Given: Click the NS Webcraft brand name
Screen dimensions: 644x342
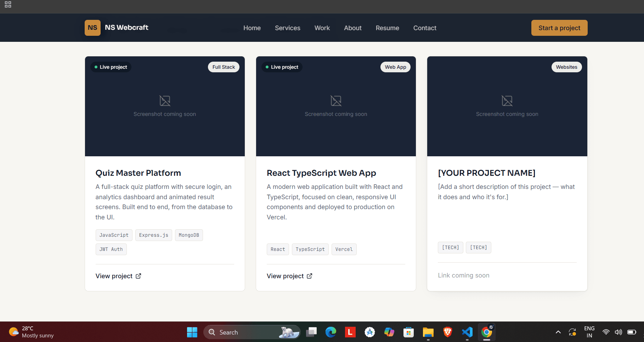Looking at the screenshot, I should 126,27.
